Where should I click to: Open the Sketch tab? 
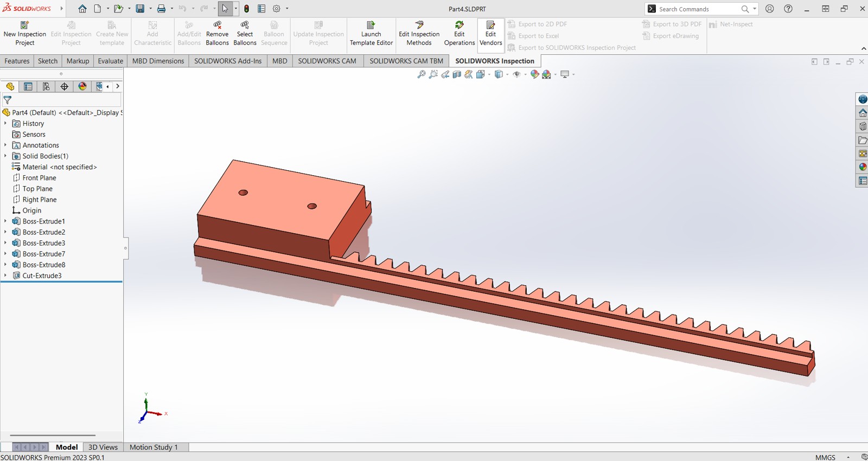coord(48,61)
